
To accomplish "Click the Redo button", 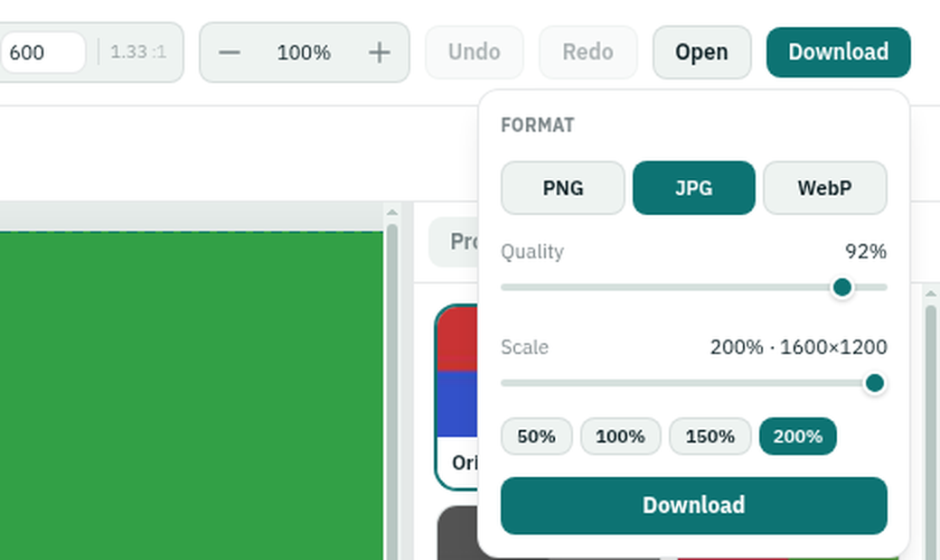I will (587, 52).
